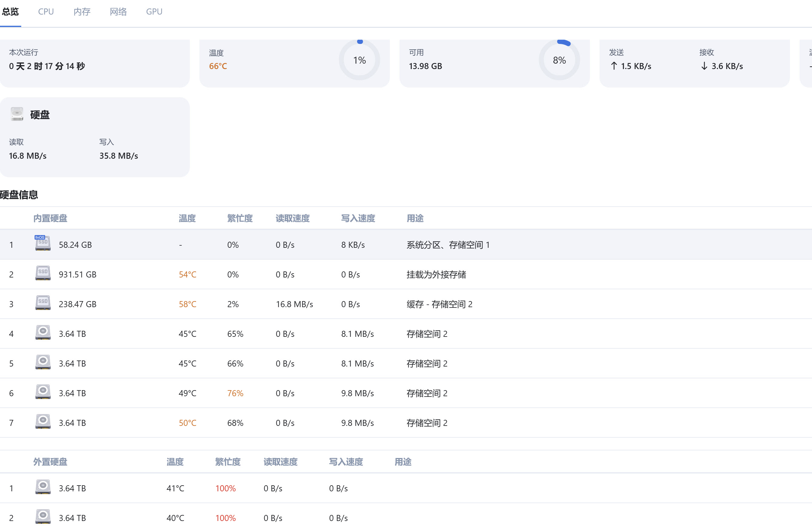812x531 pixels.
Task: Click the fnOS SSD icon for 58.24 GB disk
Action: tap(43, 244)
